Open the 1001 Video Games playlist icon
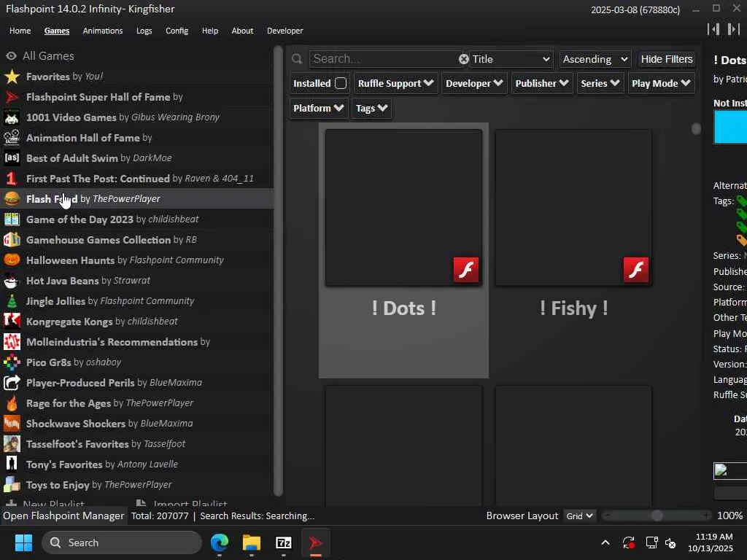 pyautogui.click(x=12, y=117)
